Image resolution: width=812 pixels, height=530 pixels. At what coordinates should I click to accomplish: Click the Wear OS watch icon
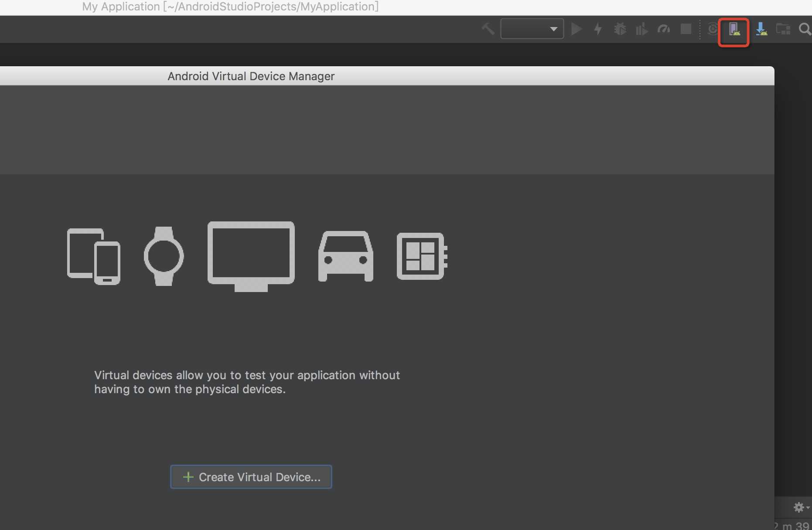pos(164,256)
